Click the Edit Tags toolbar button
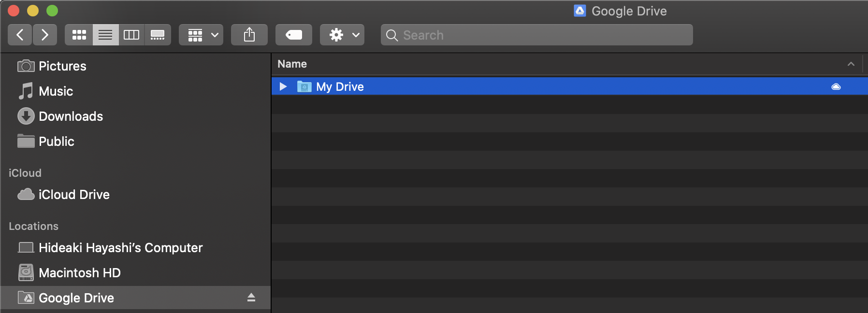This screenshot has height=313, width=868. 294,35
